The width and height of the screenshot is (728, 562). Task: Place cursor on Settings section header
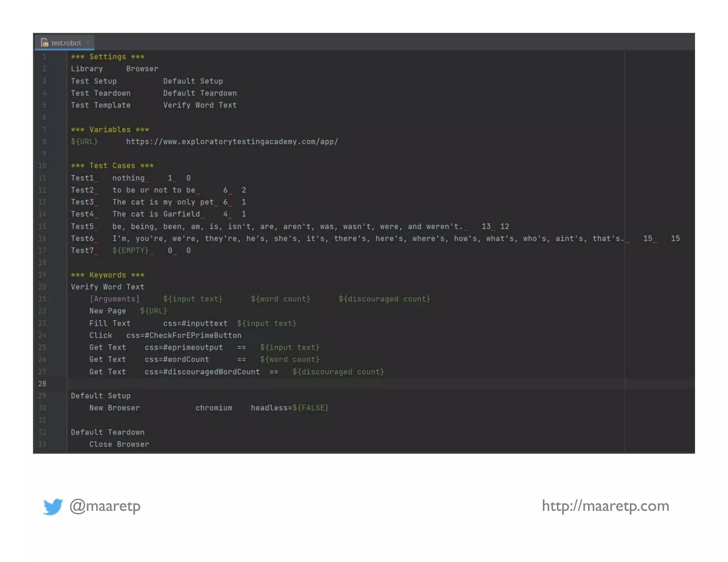pyautogui.click(x=107, y=57)
